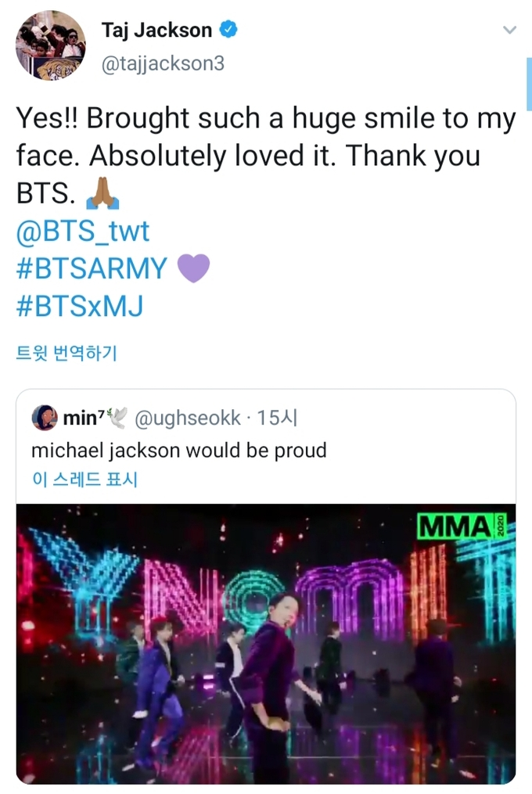Click the @ughseokk username in the quoted tweet
Image resolution: width=532 pixels, height=794 pixels.
coord(188,419)
